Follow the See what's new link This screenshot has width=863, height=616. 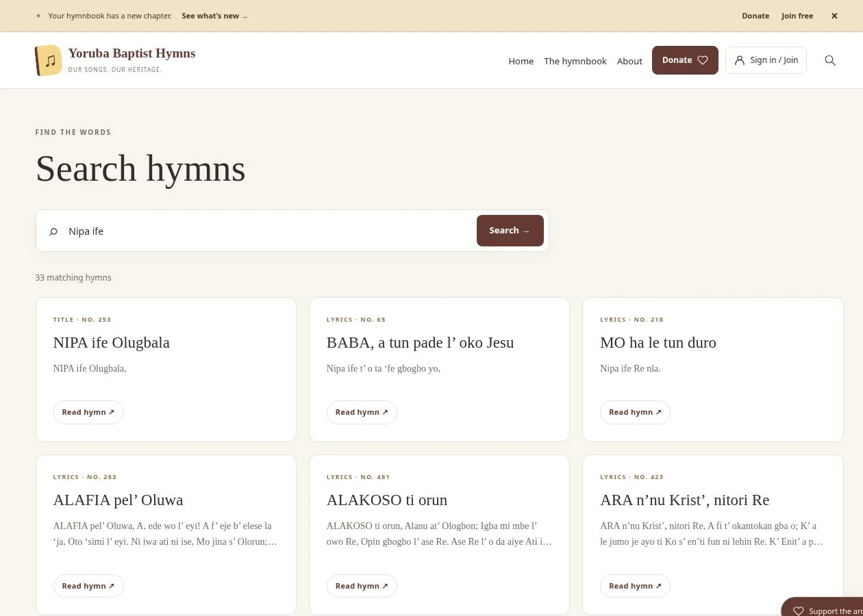click(214, 16)
